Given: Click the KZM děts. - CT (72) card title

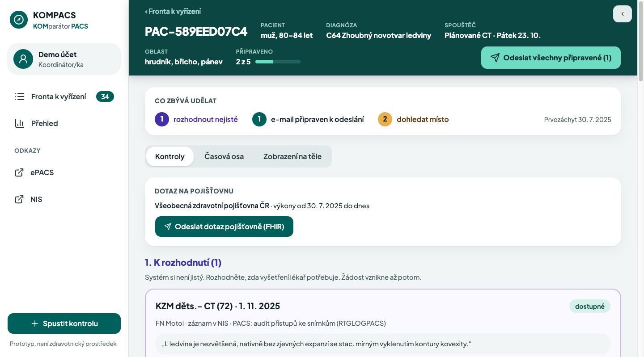Looking at the screenshot, I should [x=218, y=306].
